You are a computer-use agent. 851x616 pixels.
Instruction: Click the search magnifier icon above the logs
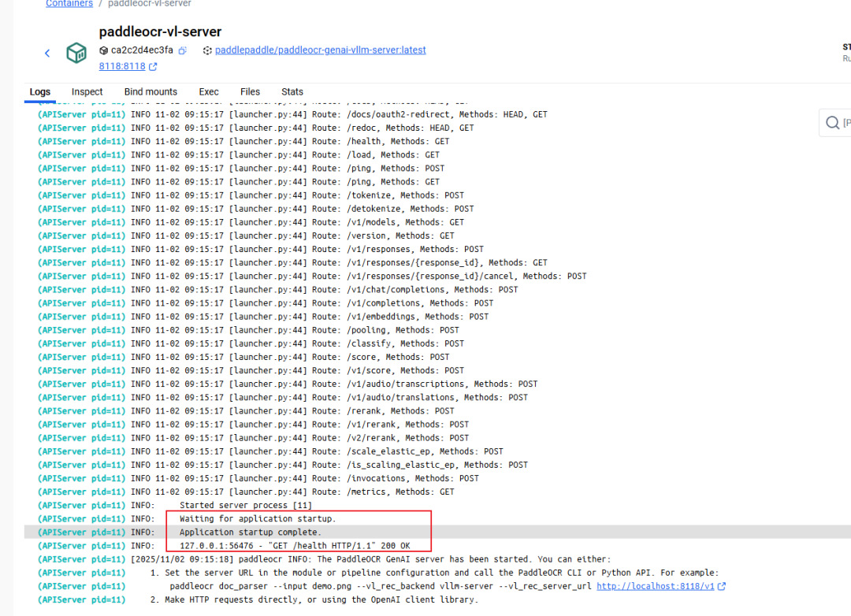tap(833, 123)
